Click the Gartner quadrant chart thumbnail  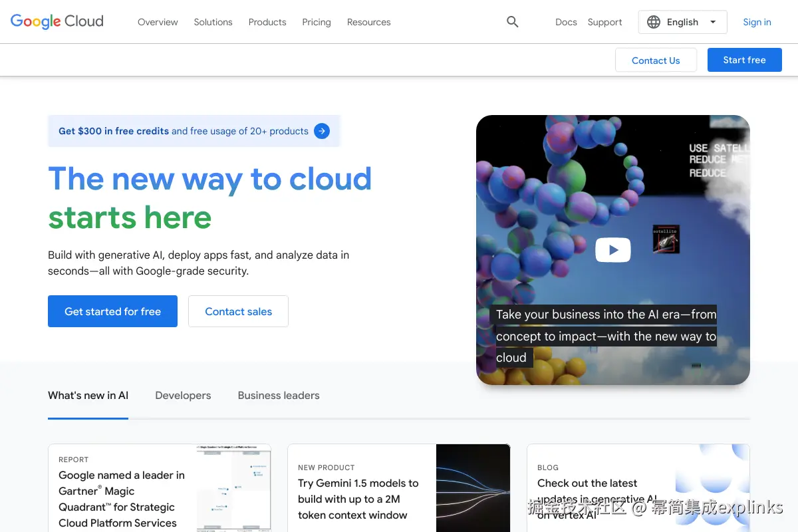point(234,488)
